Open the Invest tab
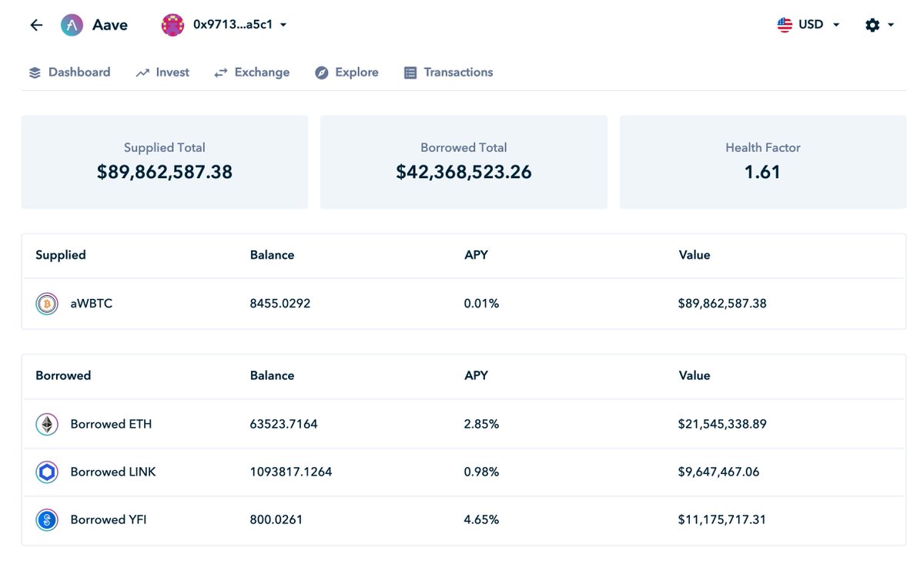924x578 pixels. pyautogui.click(x=162, y=72)
